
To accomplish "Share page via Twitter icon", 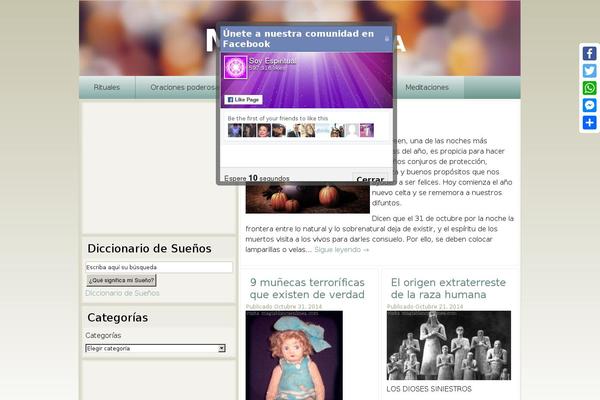I will (x=589, y=71).
